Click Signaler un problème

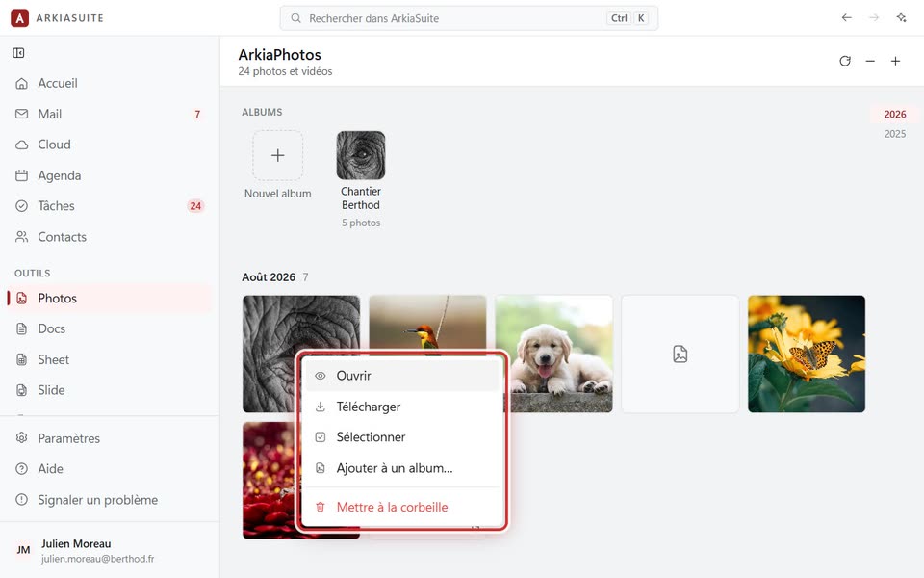pyautogui.click(x=110, y=500)
